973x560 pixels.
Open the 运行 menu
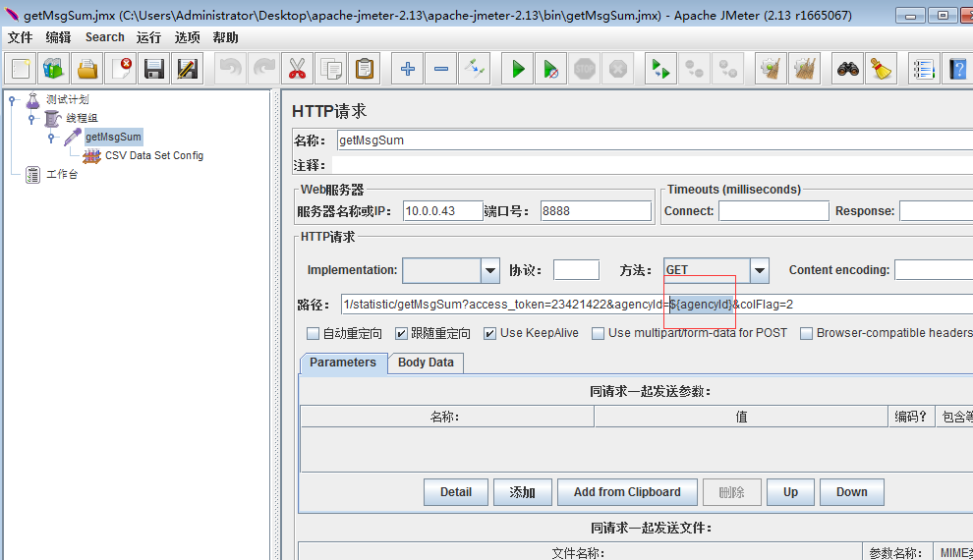149,38
